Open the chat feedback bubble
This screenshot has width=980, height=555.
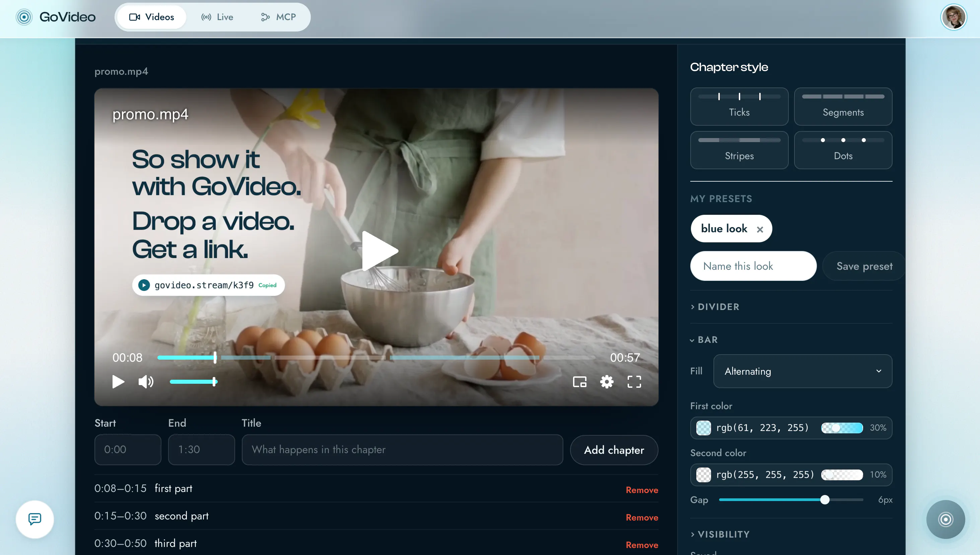pos(34,519)
